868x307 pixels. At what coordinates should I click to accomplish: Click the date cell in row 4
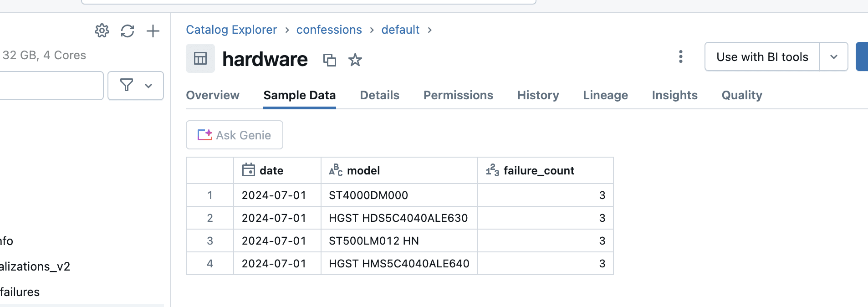click(277, 263)
